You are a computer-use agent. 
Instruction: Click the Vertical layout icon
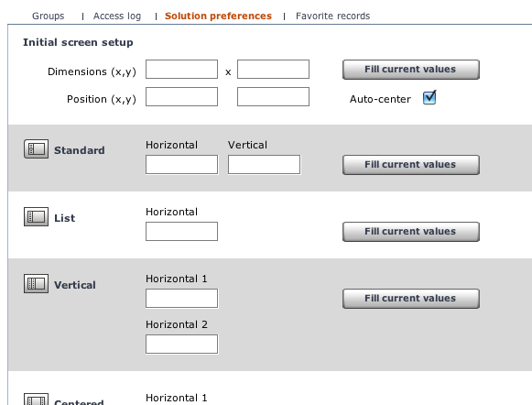tap(36, 283)
